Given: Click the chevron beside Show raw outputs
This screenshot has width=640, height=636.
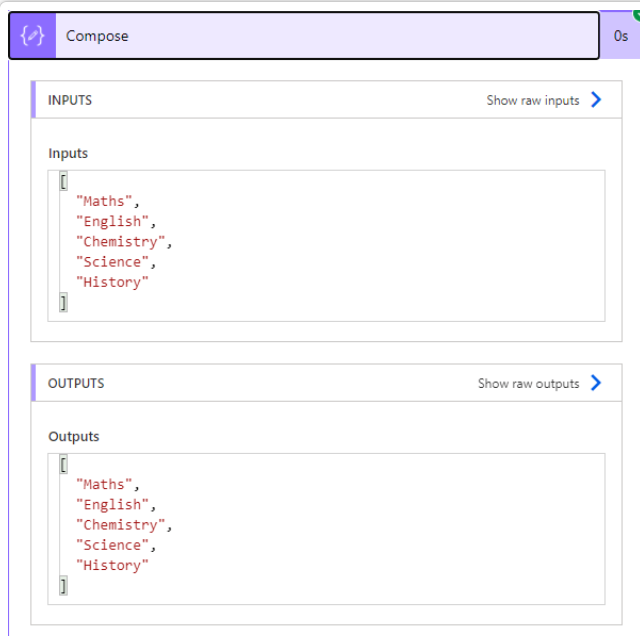Looking at the screenshot, I should [x=596, y=383].
